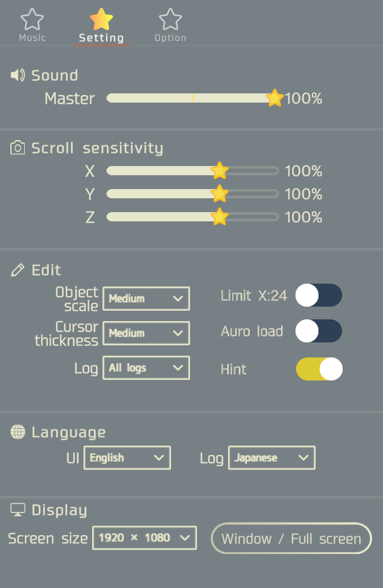Click the Edit pencil icon

pos(18,270)
